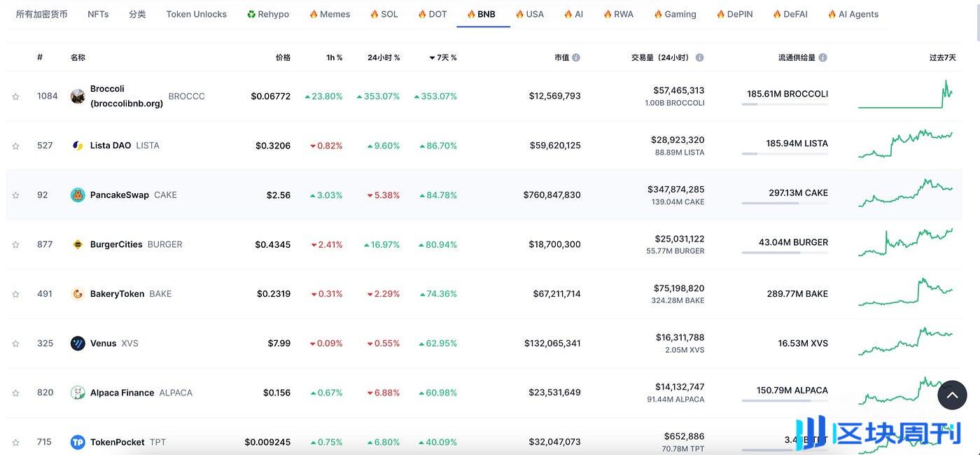Open BakeryToken coin page
This screenshot has height=455, width=980.
117,294
